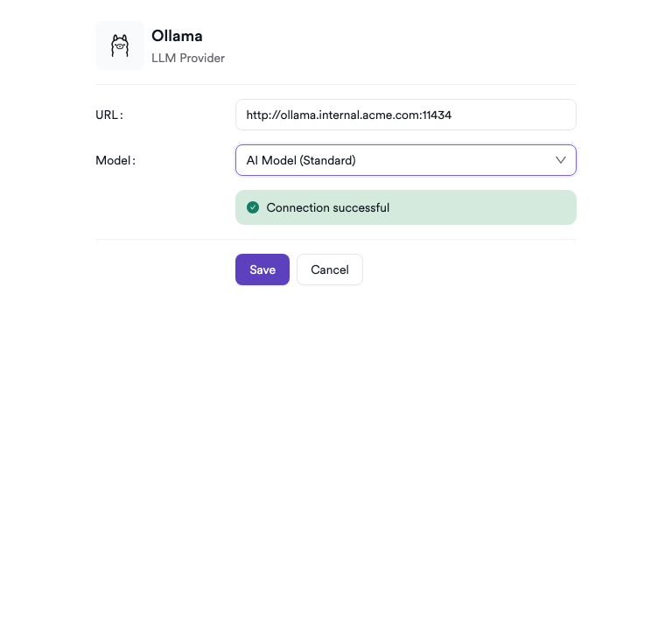The width and height of the screenshot is (672, 630).
Task: Save the Ollama provider settings
Action: tap(262, 269)
